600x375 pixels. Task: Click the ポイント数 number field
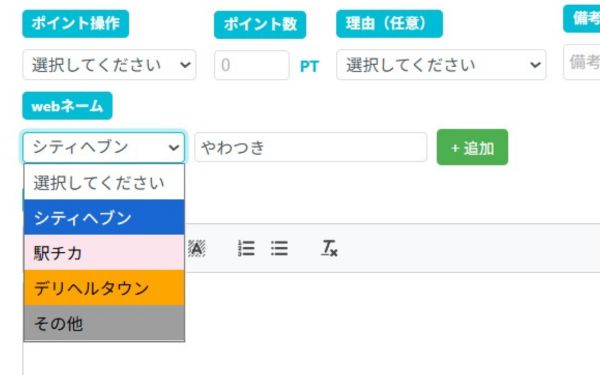252,65
